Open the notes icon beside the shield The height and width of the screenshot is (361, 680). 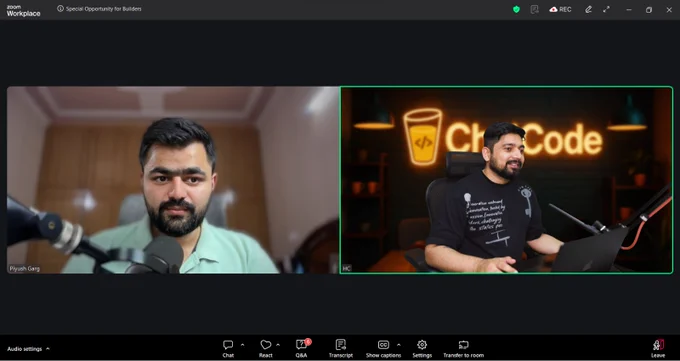click(535, 9)
